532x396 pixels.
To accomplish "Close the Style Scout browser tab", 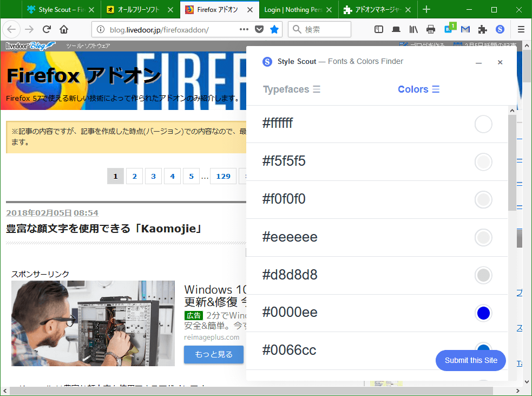I will click(91, 10).
